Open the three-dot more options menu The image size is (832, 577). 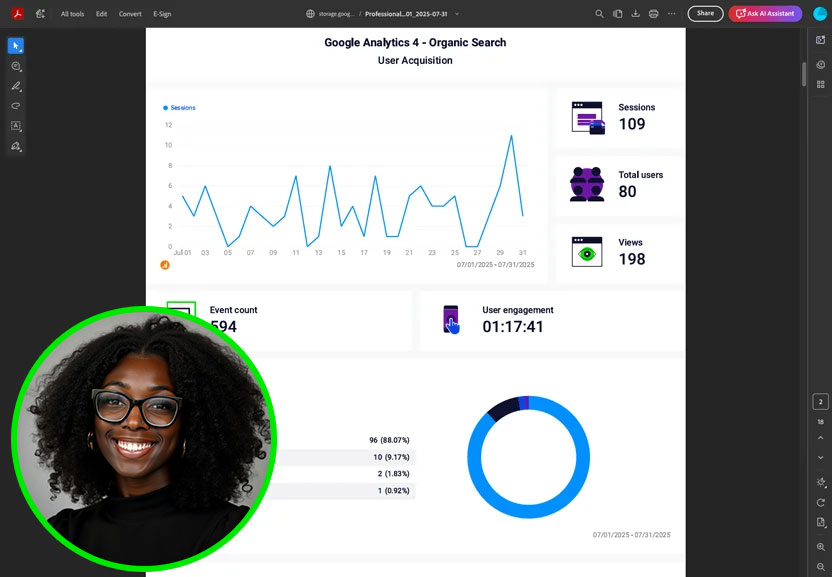[672, 14]
